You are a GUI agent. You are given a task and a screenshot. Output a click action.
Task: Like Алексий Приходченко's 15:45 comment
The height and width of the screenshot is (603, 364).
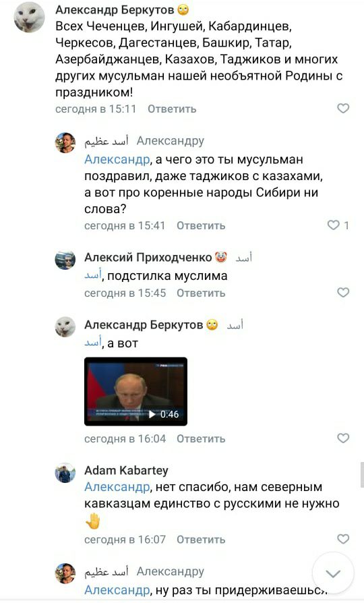tap(343, 292)
